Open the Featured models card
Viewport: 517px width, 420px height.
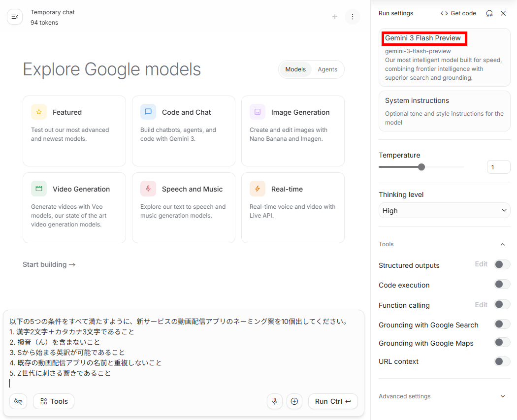[74, 131]
